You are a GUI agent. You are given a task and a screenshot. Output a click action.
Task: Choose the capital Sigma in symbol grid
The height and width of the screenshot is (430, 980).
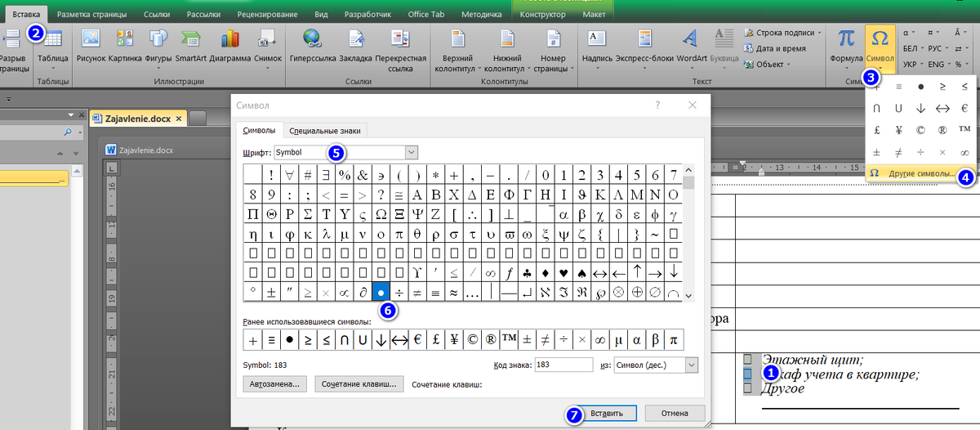click(x=309, y=214)
